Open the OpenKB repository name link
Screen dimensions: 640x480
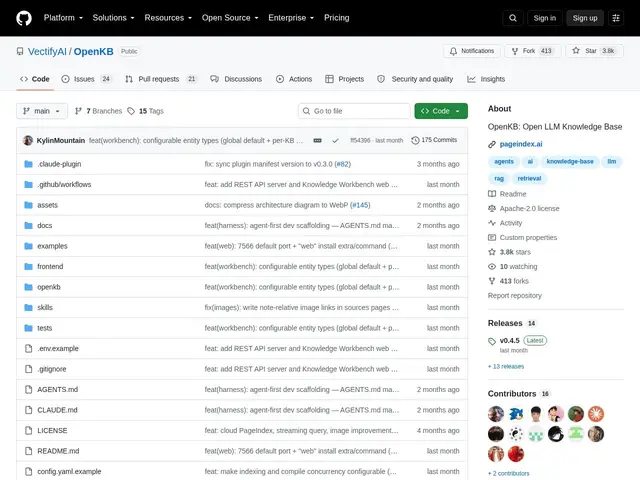tap(93, 51)
